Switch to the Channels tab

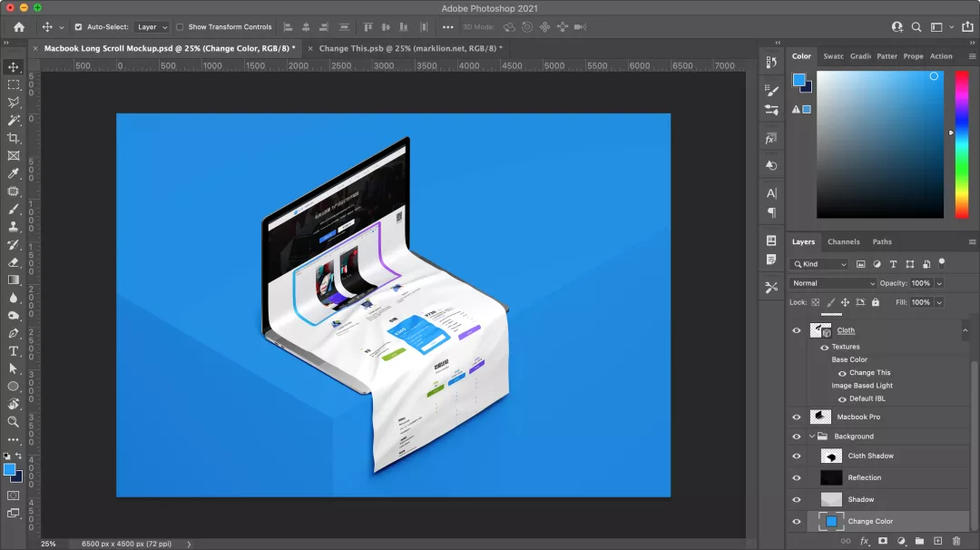pyautogui.click(x=843, y=241)
